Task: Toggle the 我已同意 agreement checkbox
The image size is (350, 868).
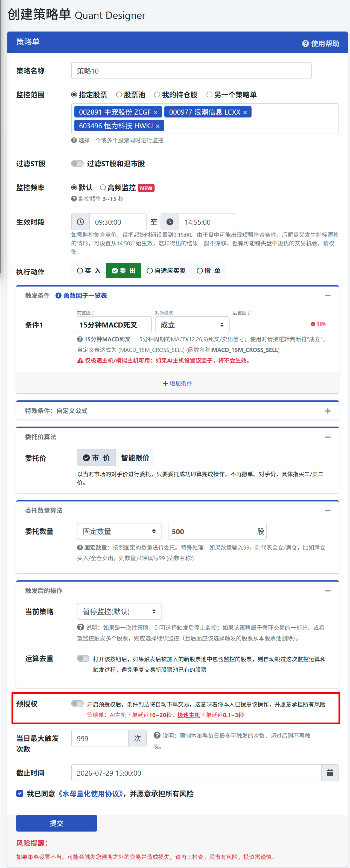Action: pos(20,793)
